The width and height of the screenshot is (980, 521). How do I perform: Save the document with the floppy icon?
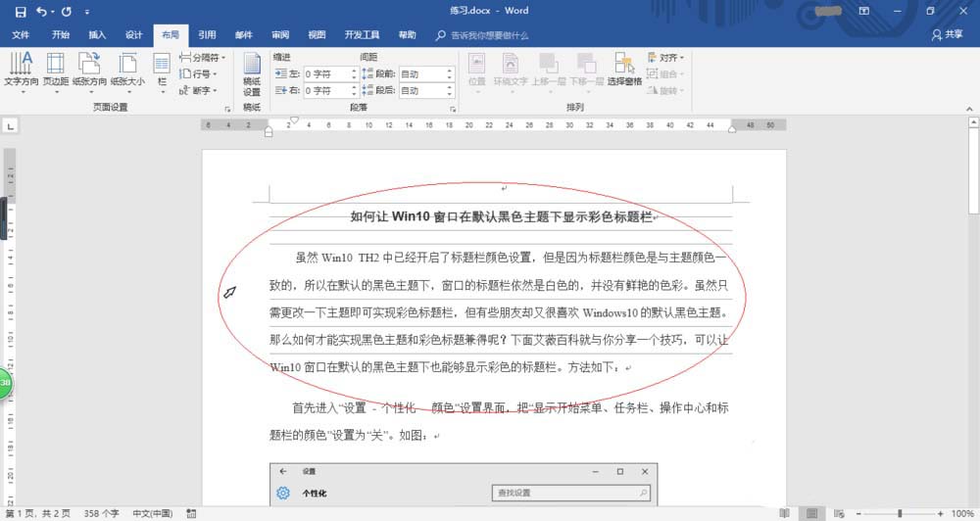pos(20,11)
